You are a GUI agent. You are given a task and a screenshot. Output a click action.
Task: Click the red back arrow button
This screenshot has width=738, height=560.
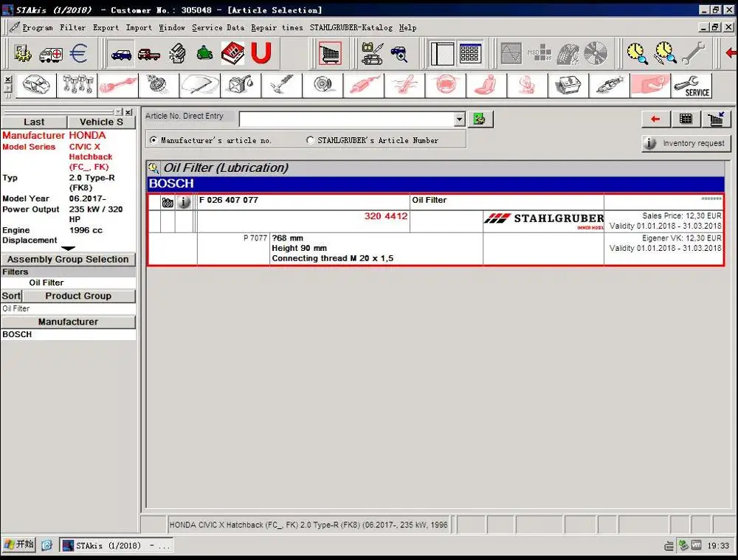[x=655, y=120]
